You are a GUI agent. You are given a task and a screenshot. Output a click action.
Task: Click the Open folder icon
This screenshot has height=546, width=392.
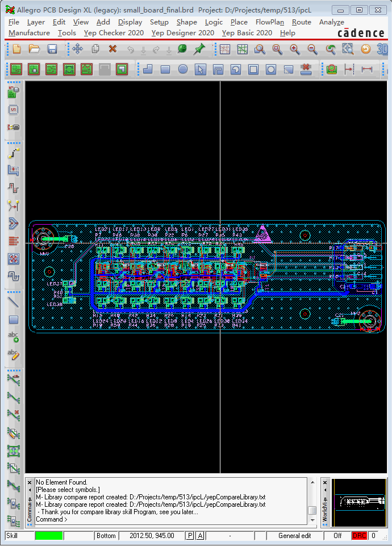coord(34,49)
